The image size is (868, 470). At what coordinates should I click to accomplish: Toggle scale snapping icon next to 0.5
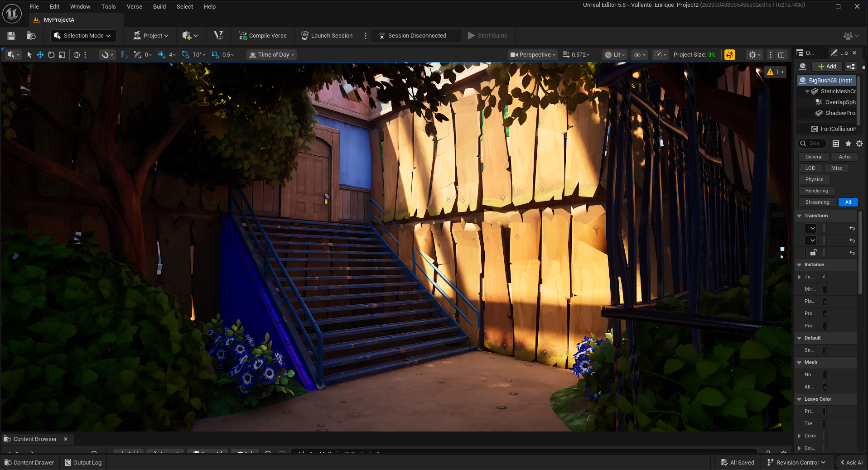point(215,55)
